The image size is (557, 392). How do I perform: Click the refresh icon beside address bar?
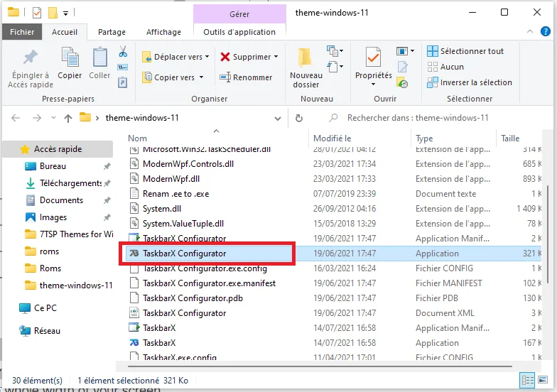pyautogui.click(x=299, y=118)
